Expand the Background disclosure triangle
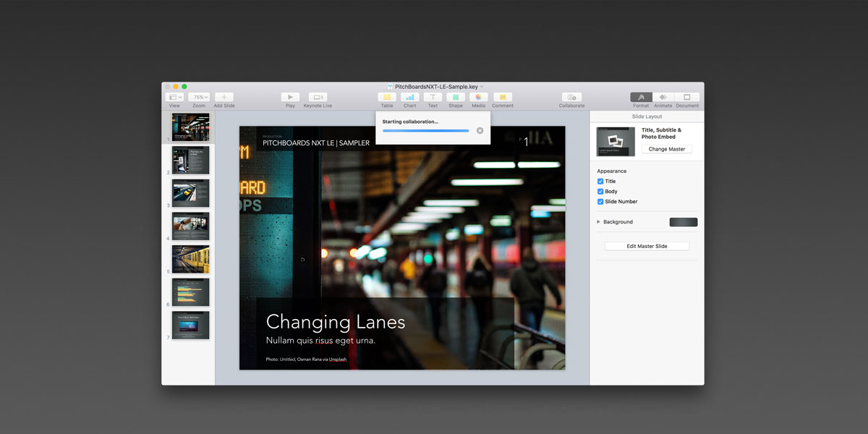 (x=598, y=222)
